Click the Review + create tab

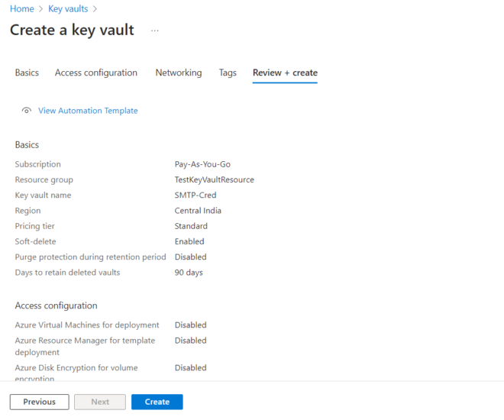(x=285, y=73)
